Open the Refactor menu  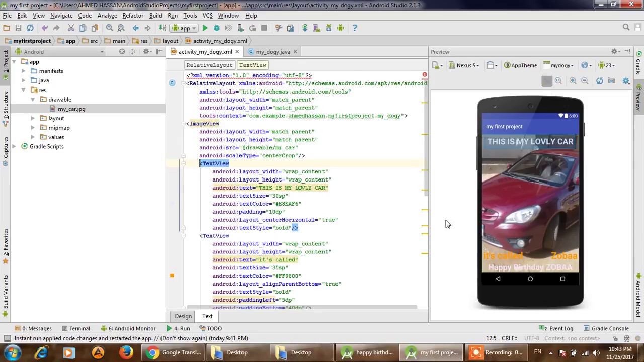[x=133, y=16]
